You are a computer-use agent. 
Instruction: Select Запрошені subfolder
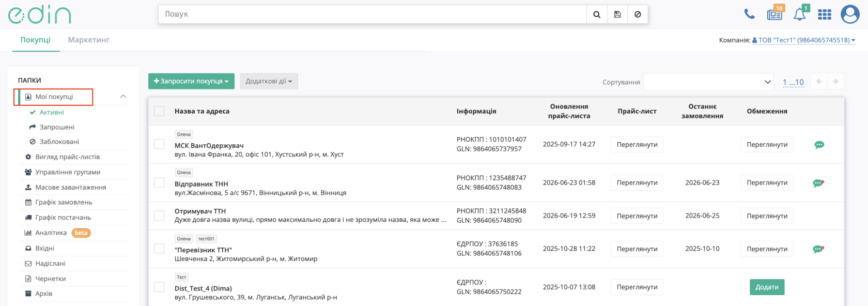tap(57, 127)
